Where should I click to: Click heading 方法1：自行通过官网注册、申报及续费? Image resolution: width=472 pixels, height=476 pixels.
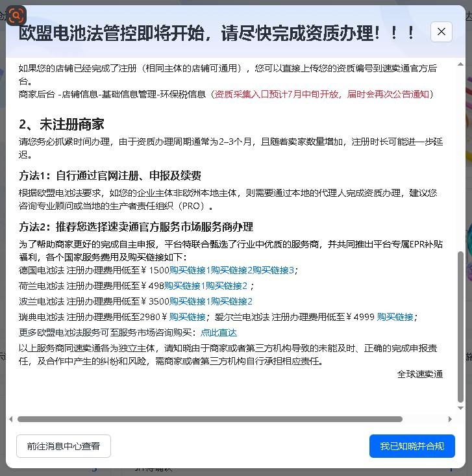[110, 175]
